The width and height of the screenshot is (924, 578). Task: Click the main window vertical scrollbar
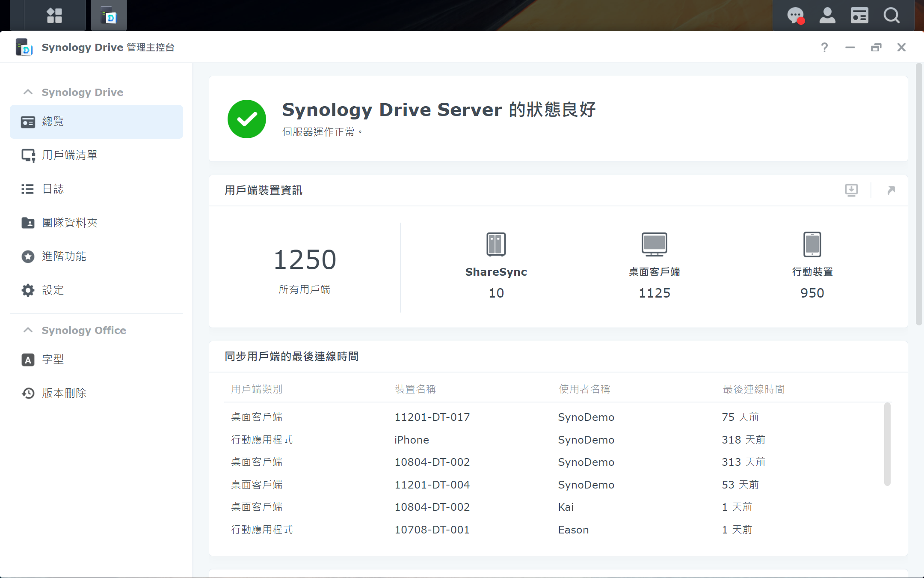point(918,195)
